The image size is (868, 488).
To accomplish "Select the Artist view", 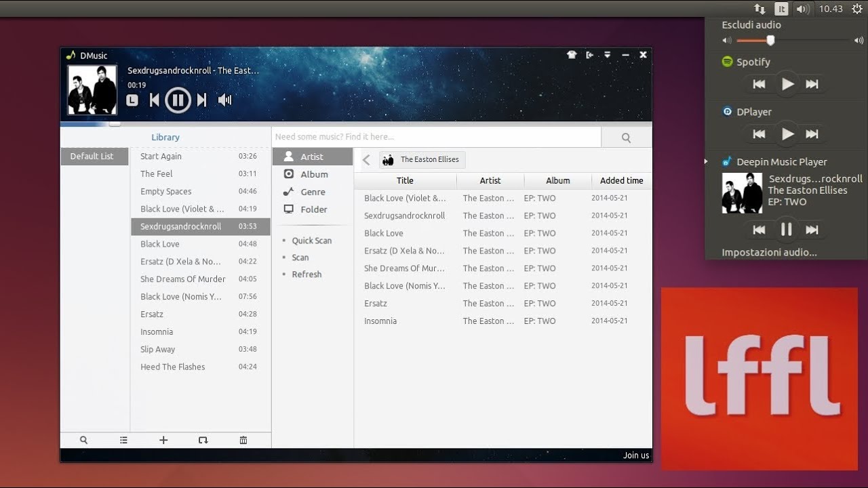I will click(x=313, y=157).
